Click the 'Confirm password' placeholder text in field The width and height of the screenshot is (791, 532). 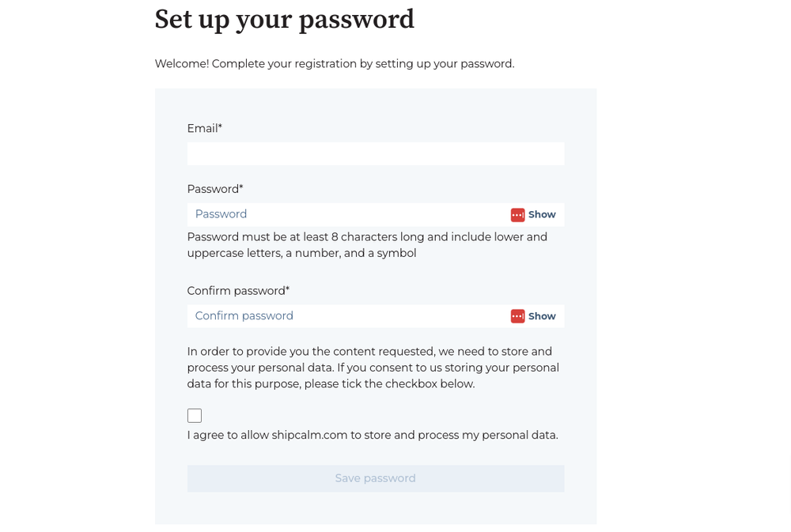(244, 315)
